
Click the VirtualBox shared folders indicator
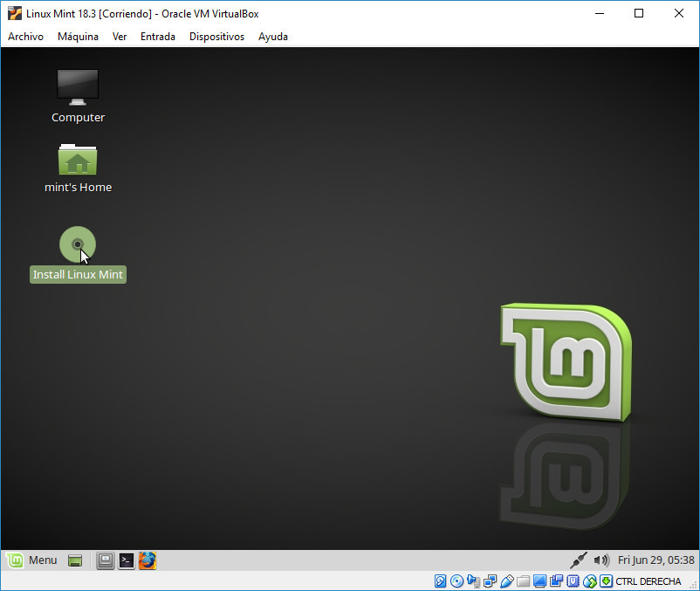pyautogui.click(x=523, y=581)
